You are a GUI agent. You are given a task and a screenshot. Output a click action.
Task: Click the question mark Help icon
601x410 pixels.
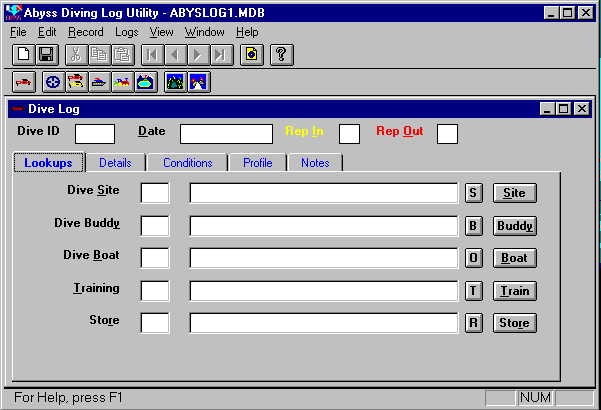(x=282, y=54)
